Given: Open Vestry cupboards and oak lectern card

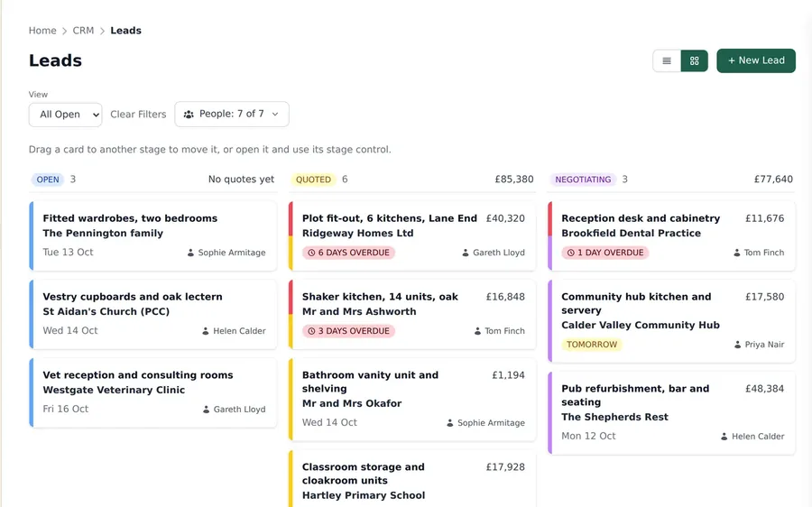Looking at the screenshot, I should [153, 314].
